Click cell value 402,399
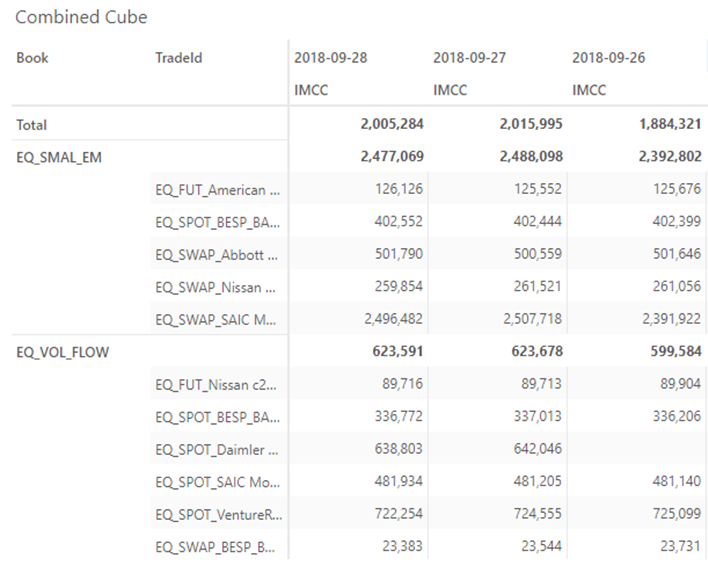 (677, 222)
